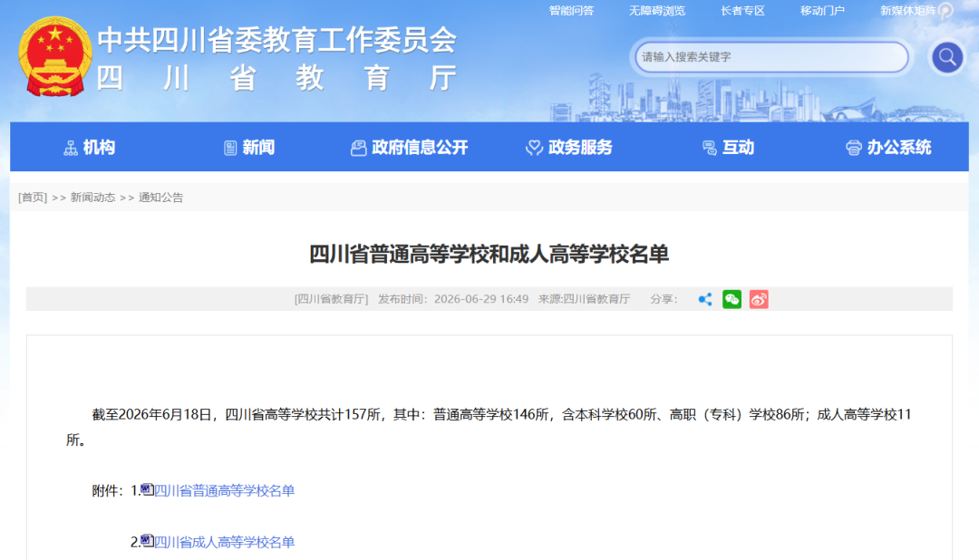Click the heading 中共四川省委教育工作委员会
979x560 pixels.
[277, 40]
